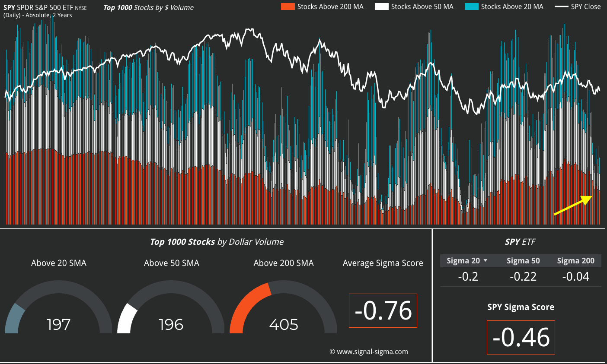Click the Above 200 SMA count 405

tap(284, 325)
